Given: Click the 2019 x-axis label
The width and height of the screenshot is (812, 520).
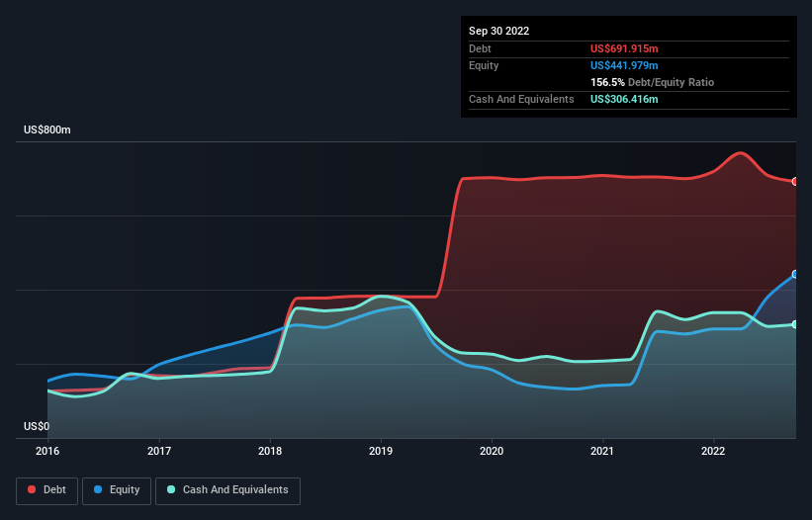Looking at the screenshot, I should click(381, 451).
